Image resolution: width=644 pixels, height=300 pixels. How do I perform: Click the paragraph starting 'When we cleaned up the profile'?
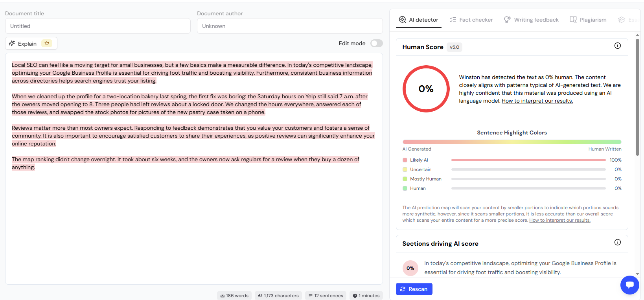[190, 104]
